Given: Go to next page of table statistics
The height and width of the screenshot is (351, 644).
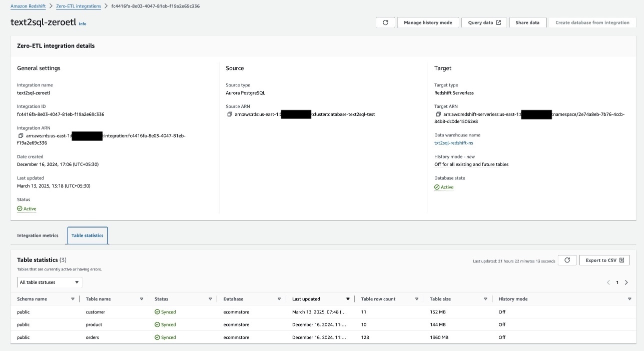Looking at the screenshot, I should pos(626,282).
